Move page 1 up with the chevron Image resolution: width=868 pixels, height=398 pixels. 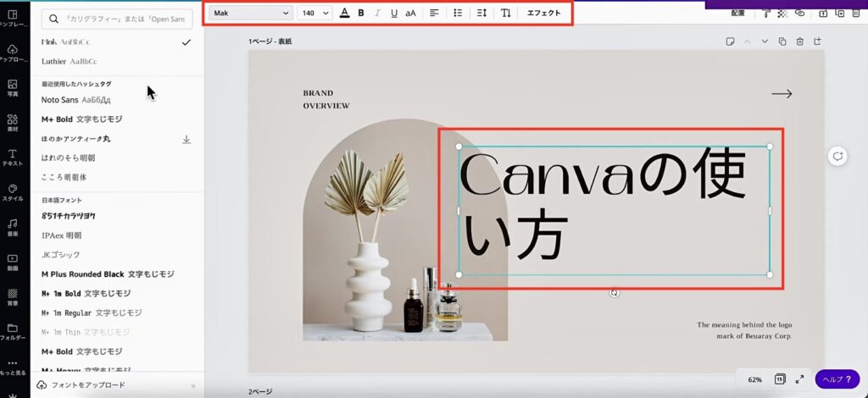pyautogui.click(x=748, y=41)
